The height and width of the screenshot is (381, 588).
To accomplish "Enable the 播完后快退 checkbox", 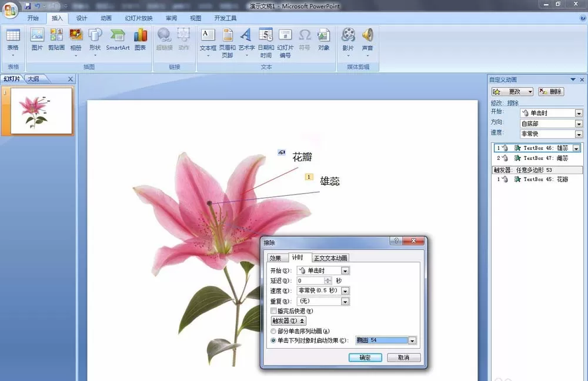I will [x=274, y=311].
